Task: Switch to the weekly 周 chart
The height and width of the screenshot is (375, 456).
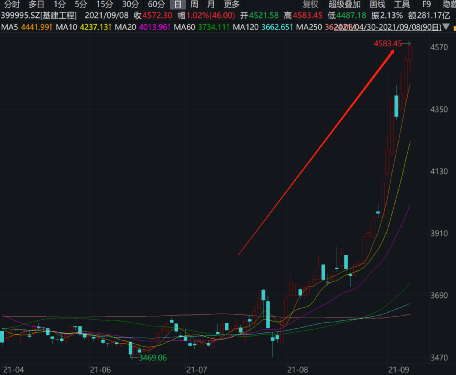Action: click(194, 4)
